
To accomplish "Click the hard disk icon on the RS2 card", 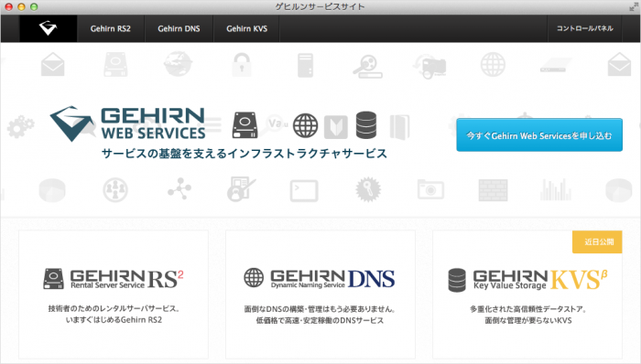I will [x=53, y=279].
